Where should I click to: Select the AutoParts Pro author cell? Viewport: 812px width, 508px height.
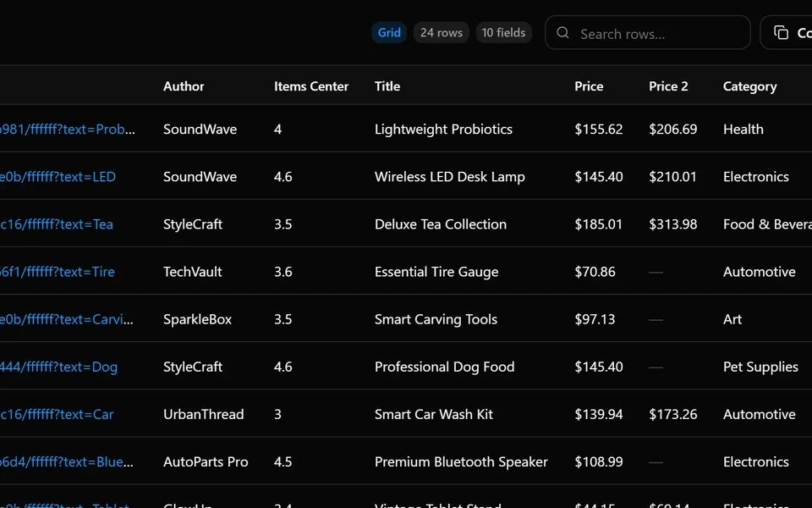click(206, 462)
